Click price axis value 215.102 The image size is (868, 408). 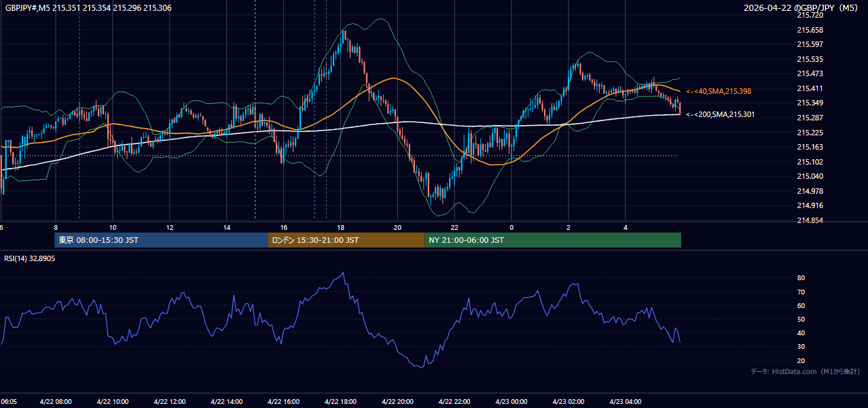click(x=810, y=162)
